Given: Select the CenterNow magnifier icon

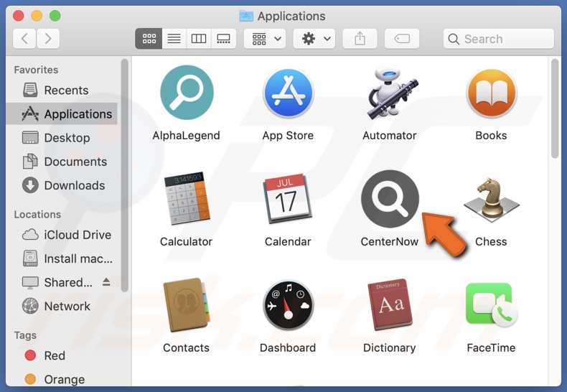Looking at the screenshot, I should tap(390, 199).
